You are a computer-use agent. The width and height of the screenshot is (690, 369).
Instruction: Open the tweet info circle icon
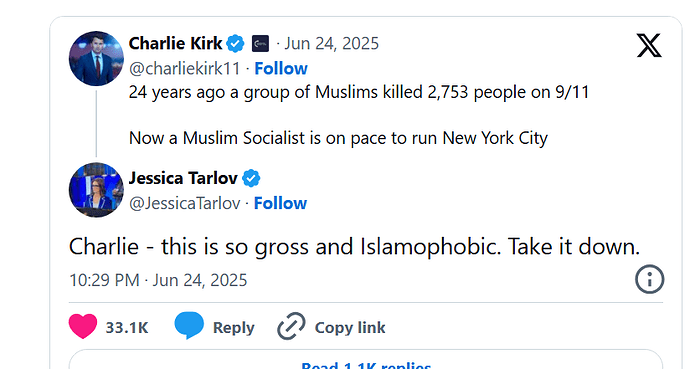[x=649, y=279]
